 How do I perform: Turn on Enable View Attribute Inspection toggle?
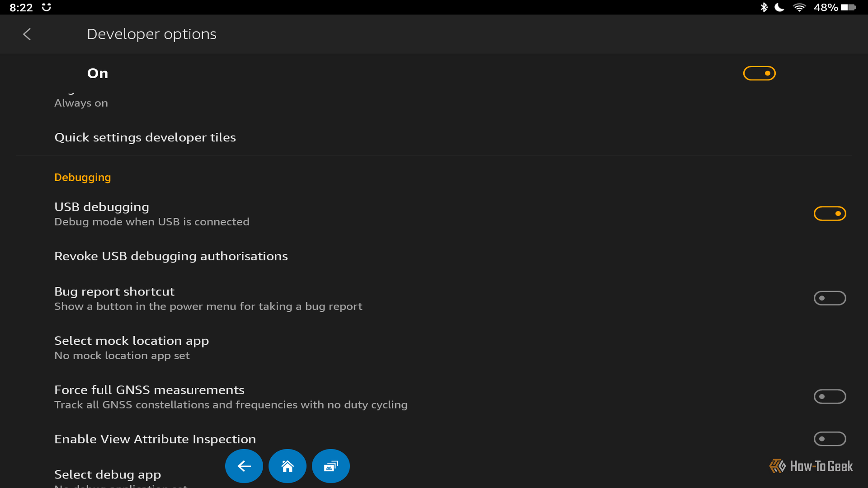click(x=830, y=439)
